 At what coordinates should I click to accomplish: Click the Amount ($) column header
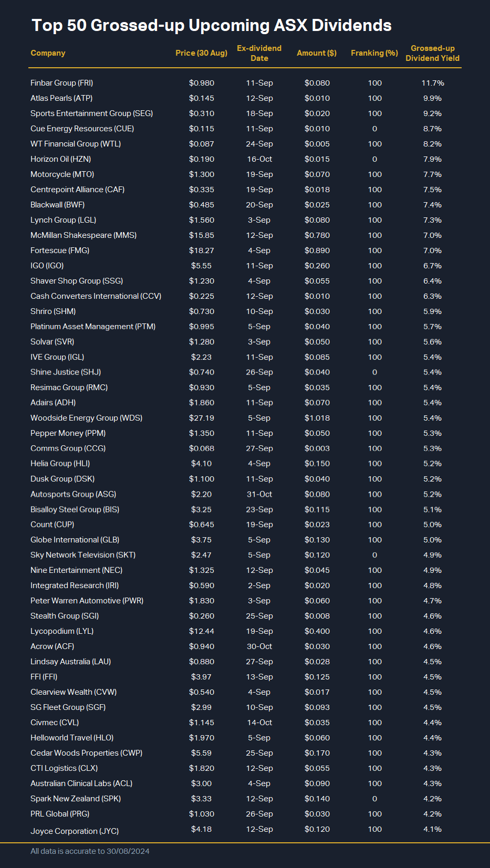(316, 53)
